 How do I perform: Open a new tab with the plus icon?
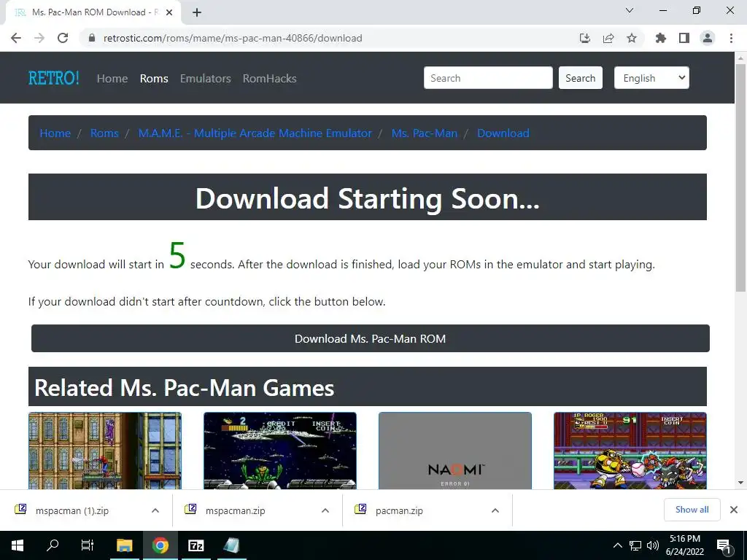(197, 12)
